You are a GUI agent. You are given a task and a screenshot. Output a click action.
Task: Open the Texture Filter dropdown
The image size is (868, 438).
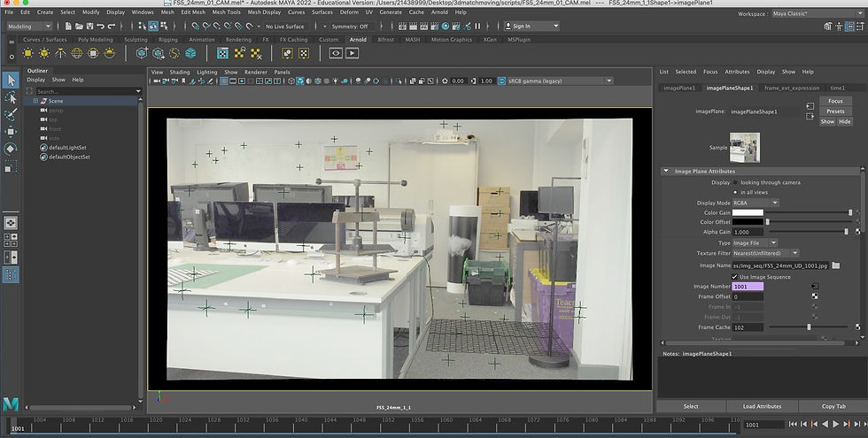pyautogui.click(x=765, y=253)
